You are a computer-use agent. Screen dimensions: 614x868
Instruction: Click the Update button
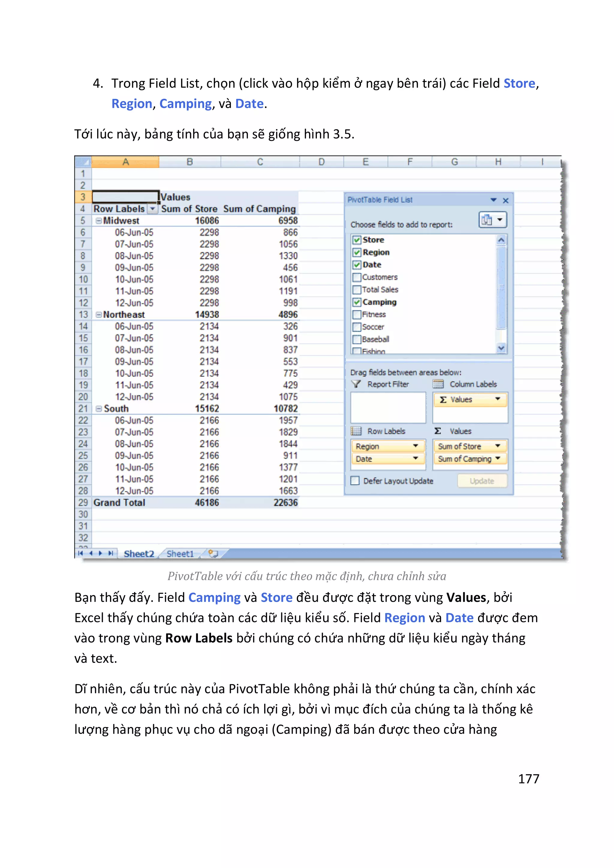coord(482,481)
